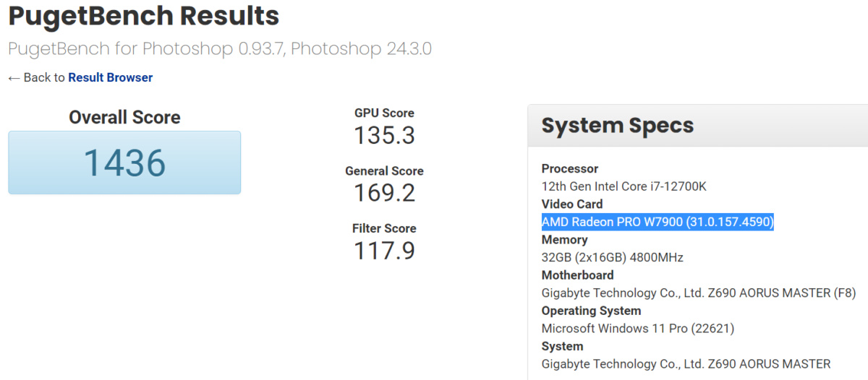Click the PugetBench for Photoshop version subtitle
Viewport: 868px width, 380px height.
220,49
